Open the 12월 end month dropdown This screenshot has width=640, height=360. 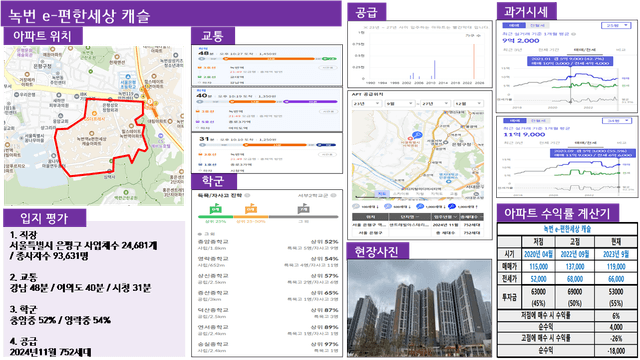[x=468, y=104]
